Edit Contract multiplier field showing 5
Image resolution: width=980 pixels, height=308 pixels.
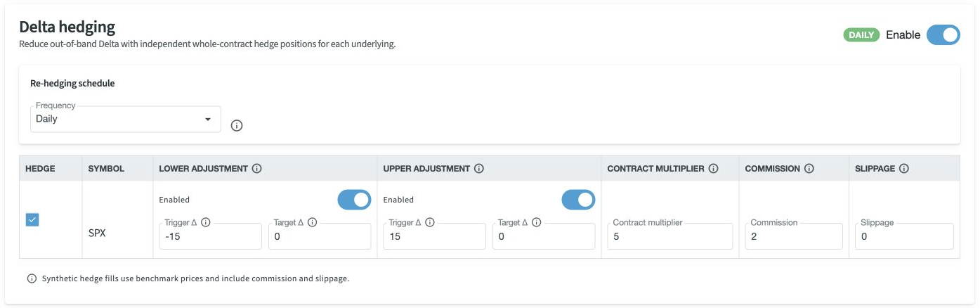pyautogui.click(x=670, y=236)
